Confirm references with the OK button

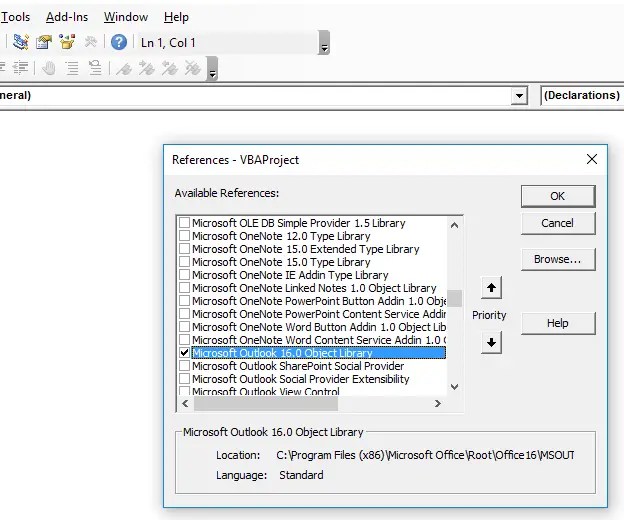click(558, 196)
